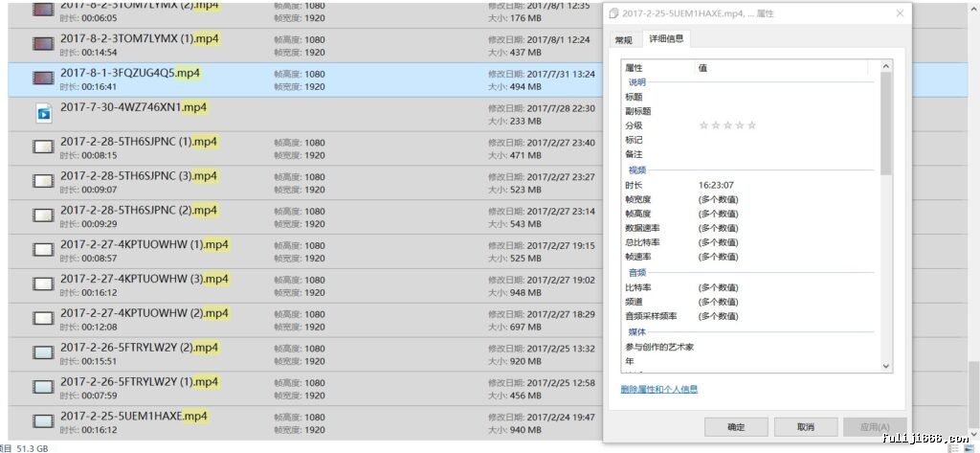This screenshot has height=453, width=980.
Task: Click filename 2017-7-30-4WZ746XN1.mp4
Action: 134,107
